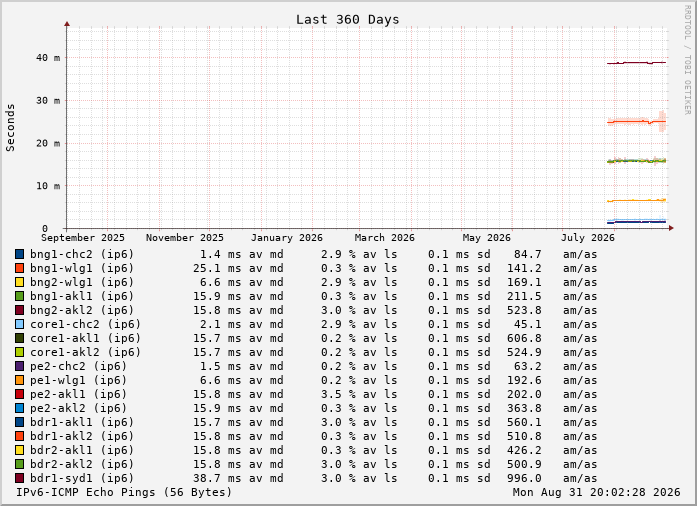Click the March 2026 axis label
Image resolution: width=697 pixels, height=506 pixels.
[x=385, y=237]
